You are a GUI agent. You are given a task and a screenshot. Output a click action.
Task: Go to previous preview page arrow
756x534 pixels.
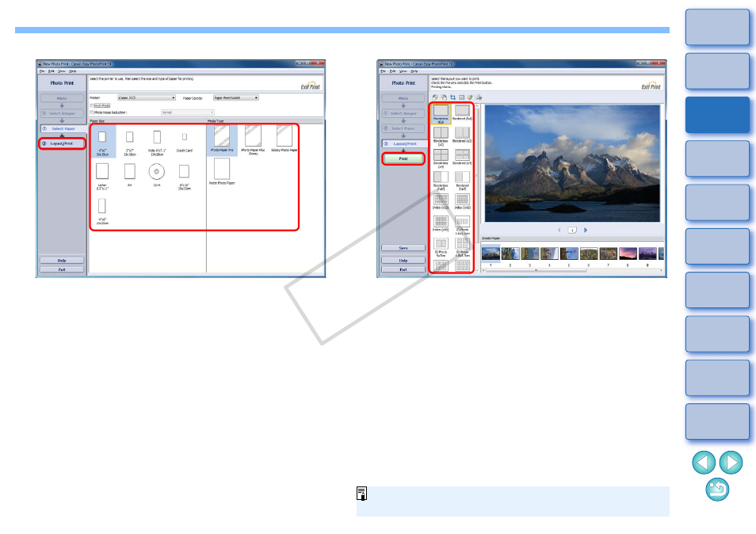click(x=559, y=231)
